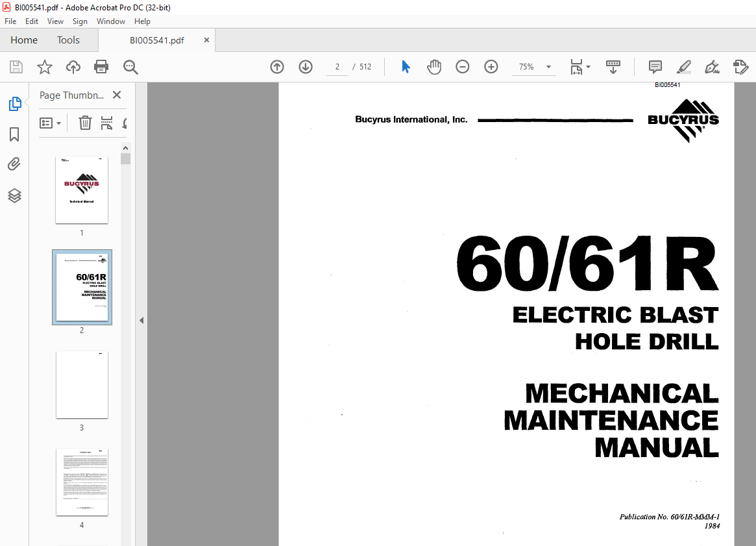The height and width of the screenshot is (546, 756).
Task: Select blank page 3 thumbnail
Action: pos(82,384)
